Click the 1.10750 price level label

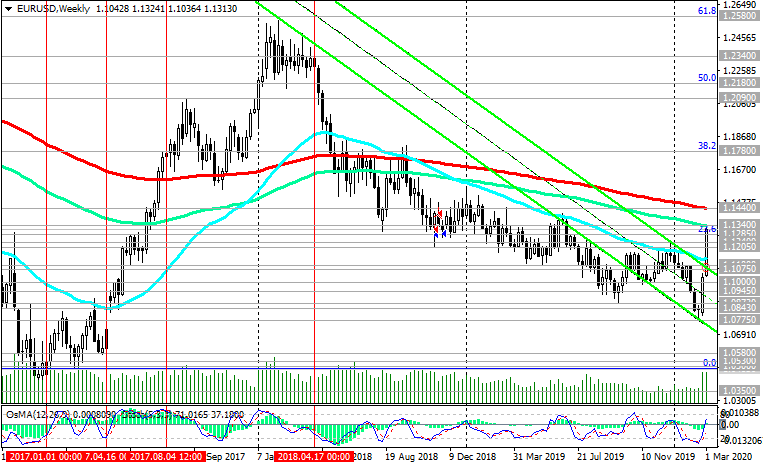click(x=739, y=269)
